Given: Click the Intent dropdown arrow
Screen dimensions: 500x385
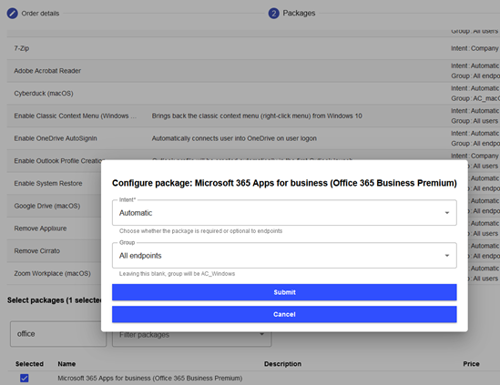Looking at the screenshot, I should 447,213.
